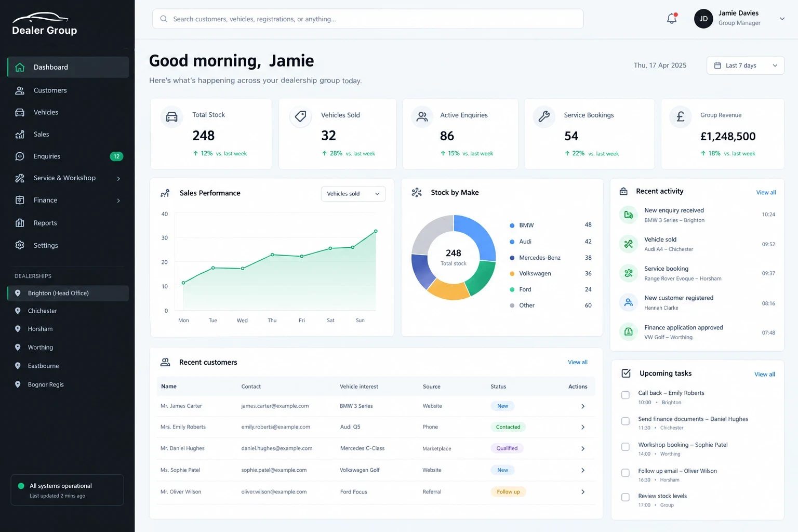798x532 pixels.
Task: Open Enquiries in the sidebar
Action: click(x=68, y=156)
